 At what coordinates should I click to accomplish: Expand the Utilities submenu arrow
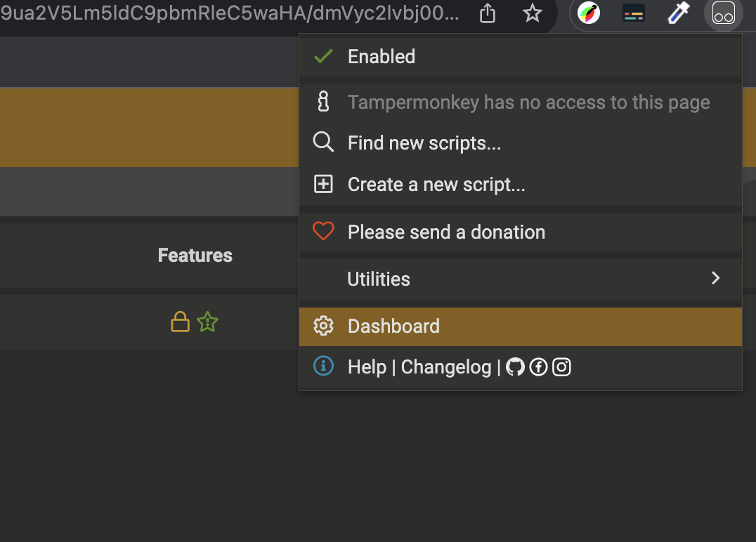click(x=715, y=278)
